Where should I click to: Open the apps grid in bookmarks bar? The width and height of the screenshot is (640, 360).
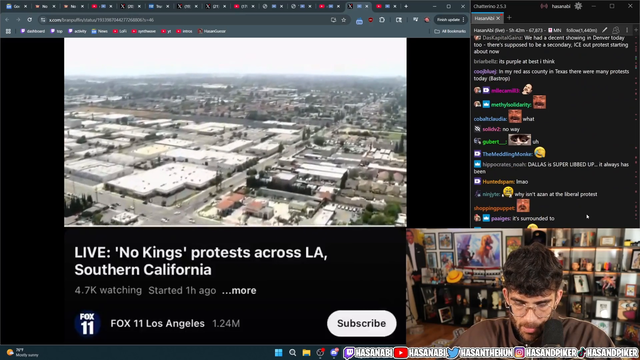(8, 31)
